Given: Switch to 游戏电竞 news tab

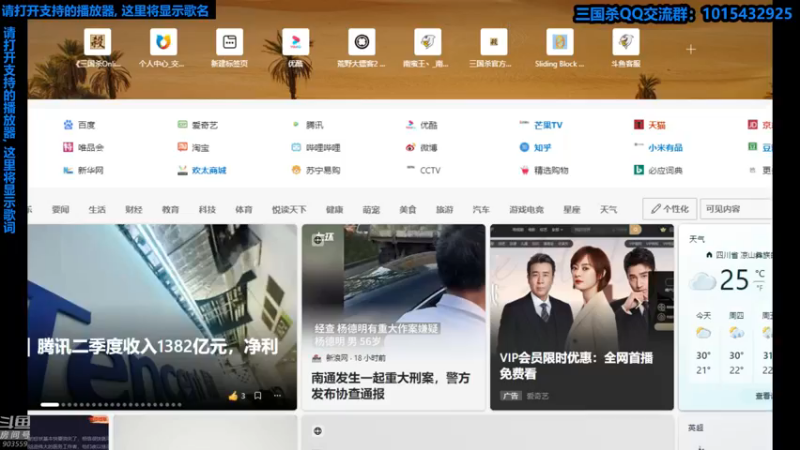Looking at the screenshot, I should point(527,209).
